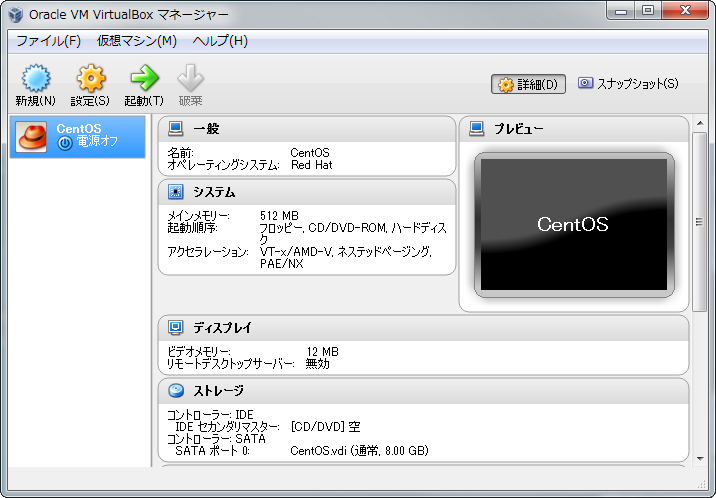
Task: Click the 一般 section monitor icon
Action: tap(175, 129)
